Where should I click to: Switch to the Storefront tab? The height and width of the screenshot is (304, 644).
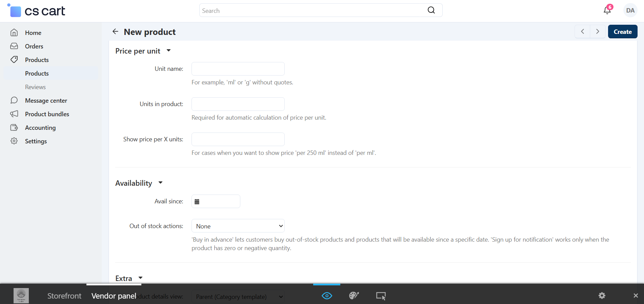click(64, 296)
